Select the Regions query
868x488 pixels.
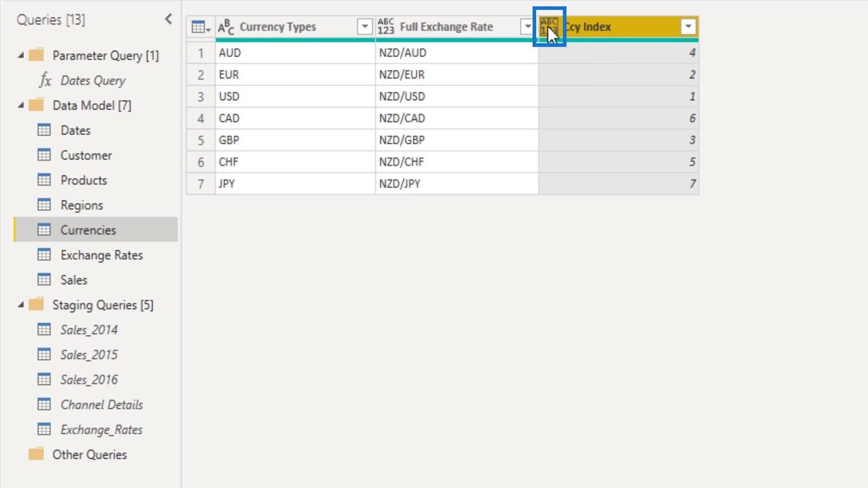coord(81,205)
